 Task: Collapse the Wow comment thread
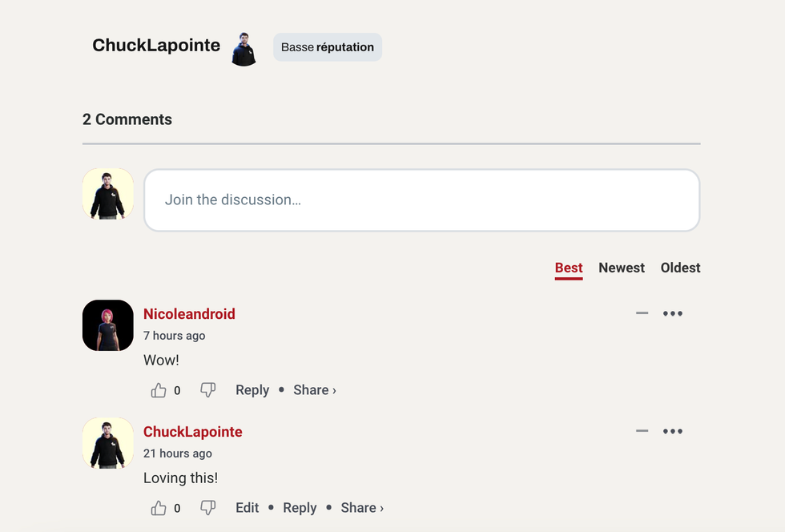click(x=642, y=313)
